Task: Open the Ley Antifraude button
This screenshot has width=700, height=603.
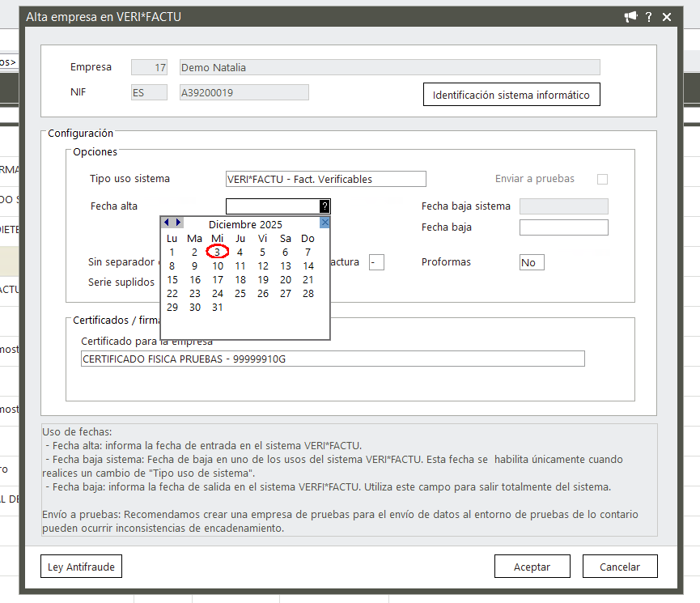Action: 81,567
